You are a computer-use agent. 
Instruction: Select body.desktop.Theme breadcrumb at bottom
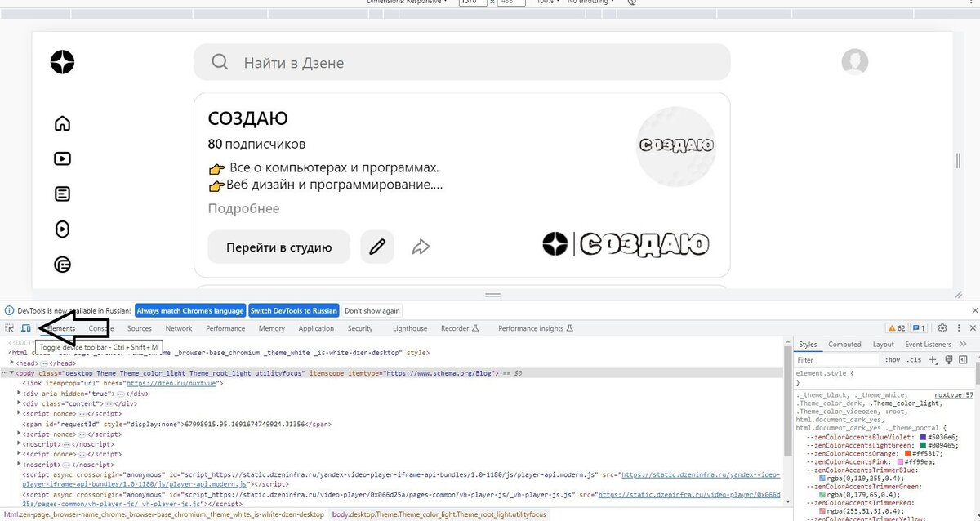tap(439, 515)
